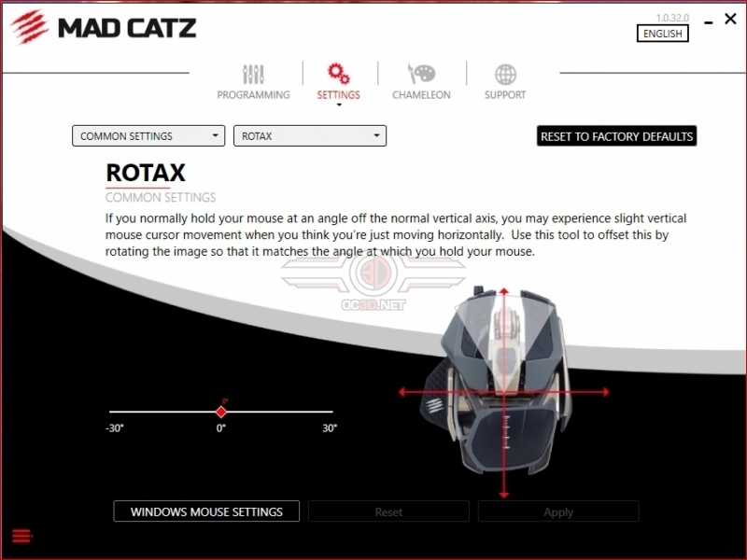Select the Settings gears icon

[x=338, y=74]
